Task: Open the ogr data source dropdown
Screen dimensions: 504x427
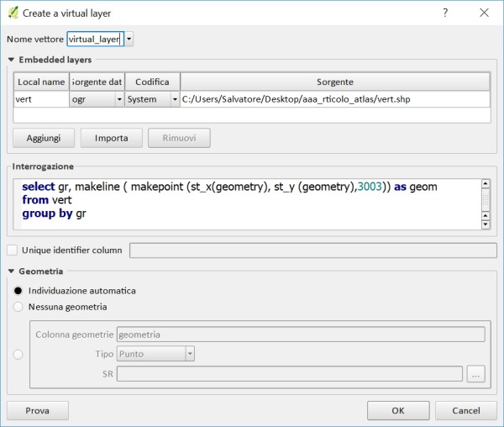Action: click(119, 99)
